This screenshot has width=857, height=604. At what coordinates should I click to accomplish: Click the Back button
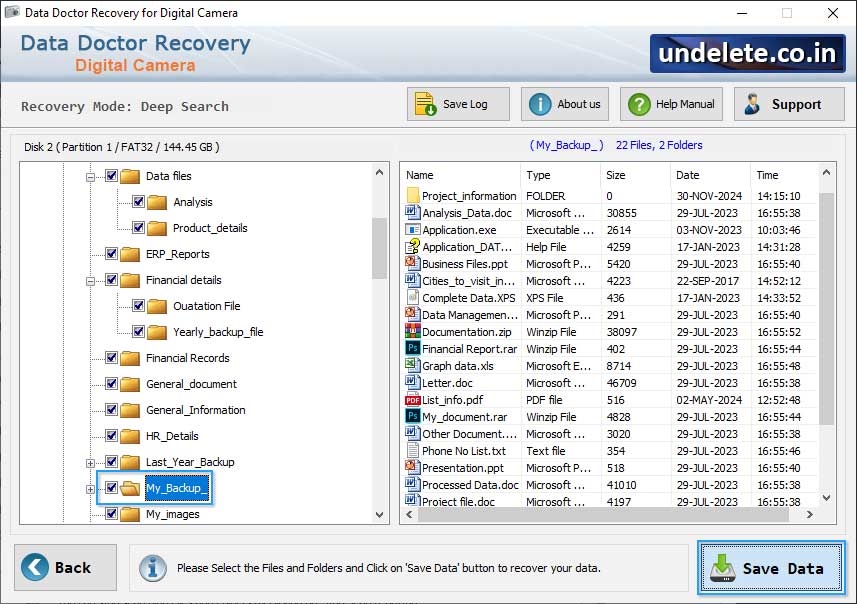click(64, 567)
